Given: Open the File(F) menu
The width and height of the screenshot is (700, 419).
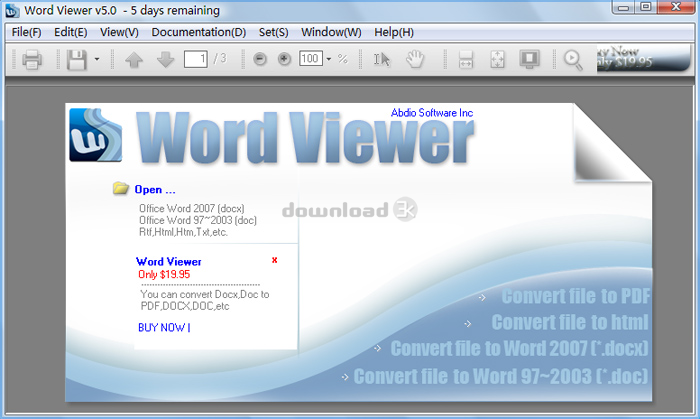Looking at the screenshot, I should (26, 32).
